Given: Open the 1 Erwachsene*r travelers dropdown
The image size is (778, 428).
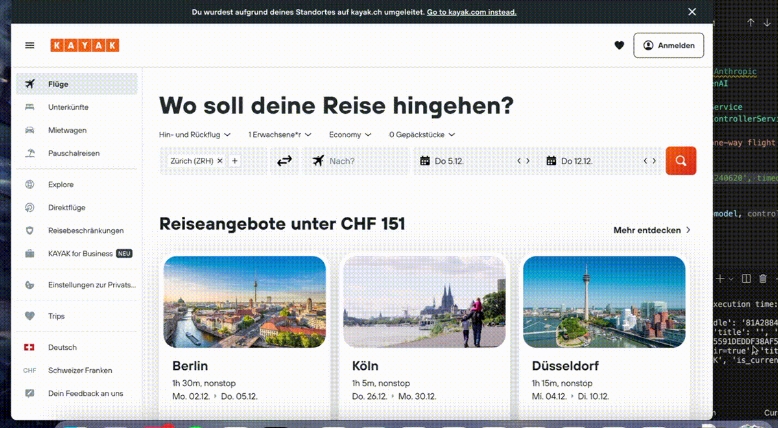Looking at the screenshot, I should [x=280, y=134].
